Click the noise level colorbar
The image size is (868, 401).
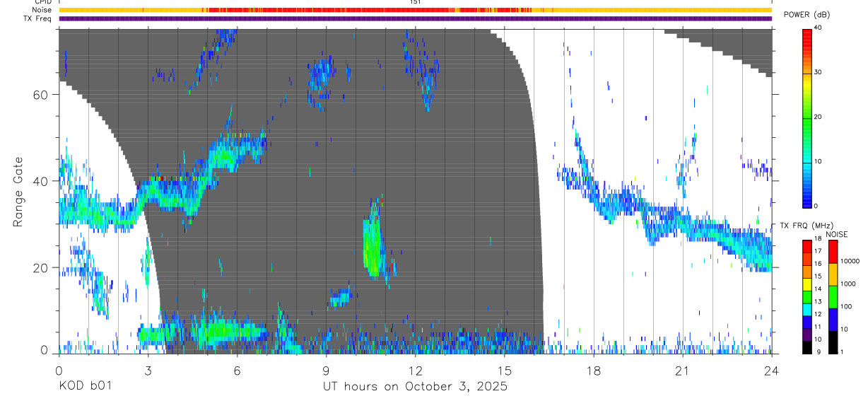pyautogui.click(x=833, y=296)
